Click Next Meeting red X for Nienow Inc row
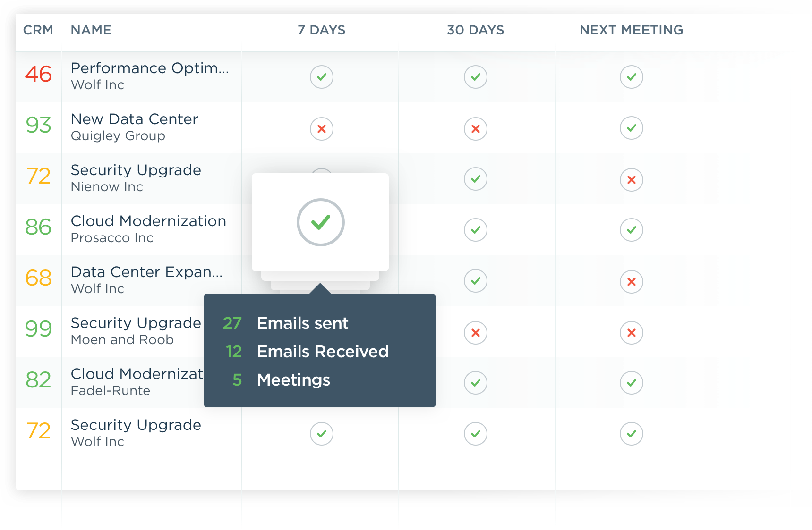Image resolution: width=812 pixels, height=530 pixels. tap(631, 180)
